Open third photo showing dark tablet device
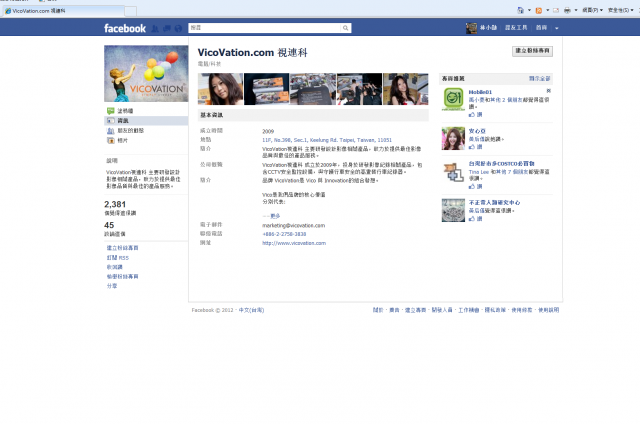 tap(313, 89)
